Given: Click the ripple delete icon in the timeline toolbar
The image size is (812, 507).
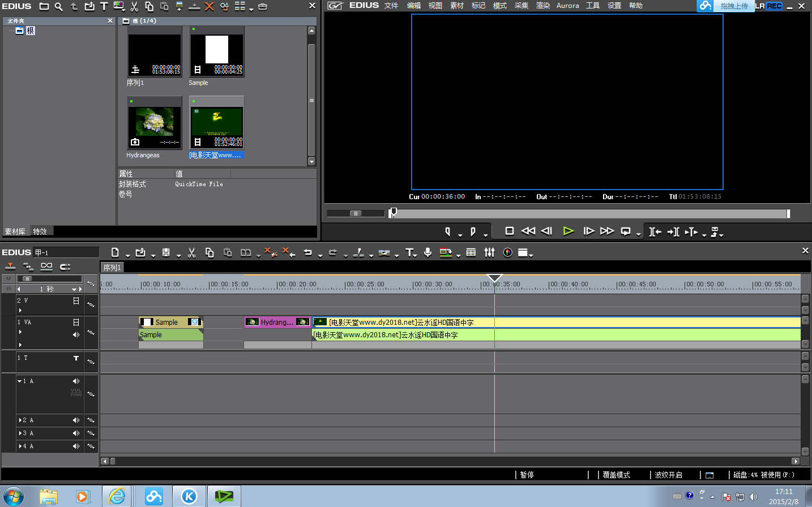Looking at the screenshot, I should [288, 252].
